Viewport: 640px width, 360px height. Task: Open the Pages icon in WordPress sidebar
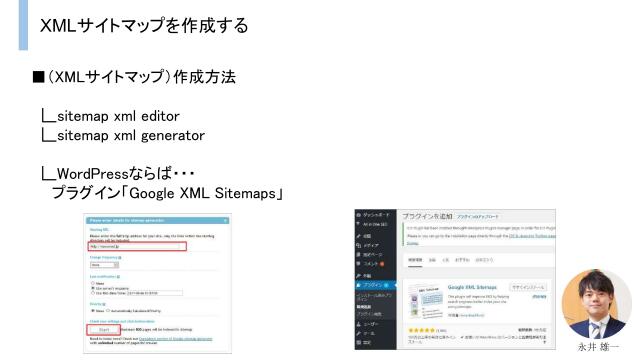pyautogui.click(x=358, y=254)
